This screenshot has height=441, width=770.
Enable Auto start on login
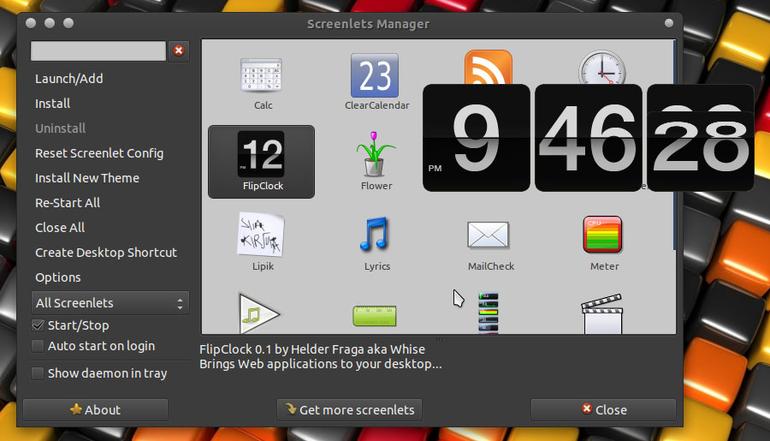38,346
